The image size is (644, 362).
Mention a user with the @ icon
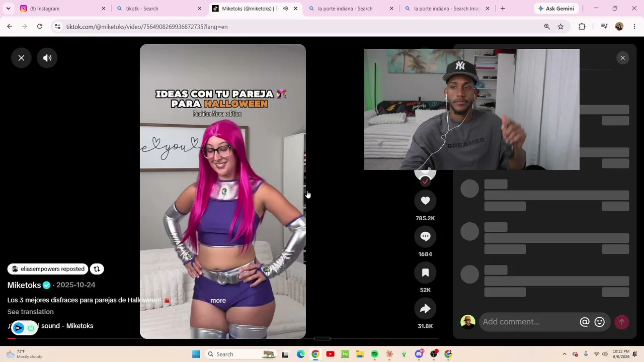[585, 322]
